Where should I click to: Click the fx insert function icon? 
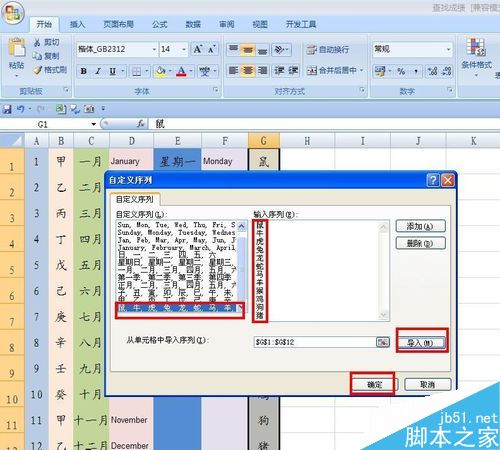(141, 124)
